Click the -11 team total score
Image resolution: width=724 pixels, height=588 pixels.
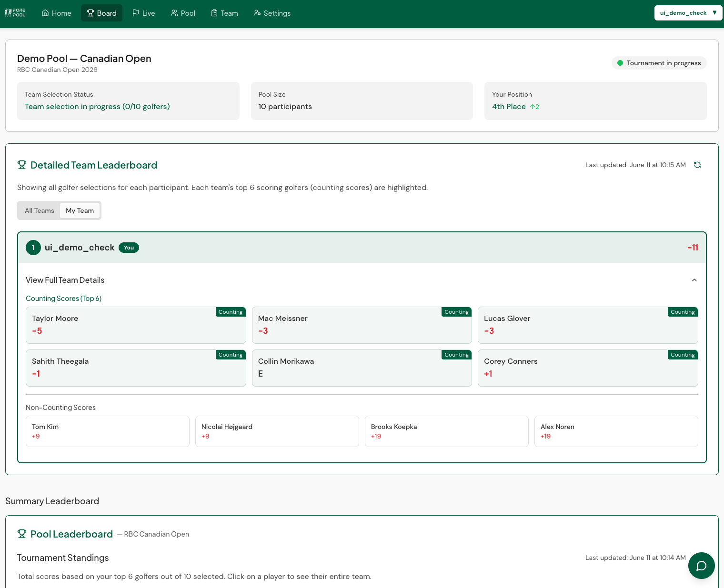(693, 248)
